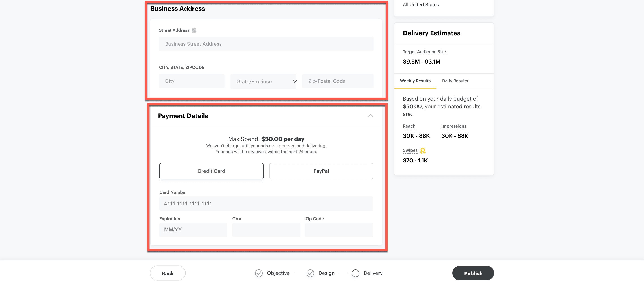Collapse the Payment Details section chevron

click(x=371, y=115)
